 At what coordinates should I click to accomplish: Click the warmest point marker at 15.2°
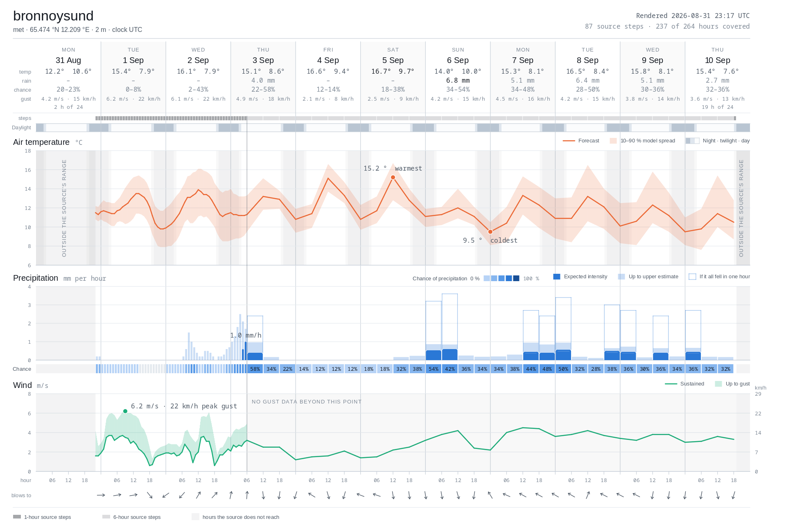coord(393,177)
